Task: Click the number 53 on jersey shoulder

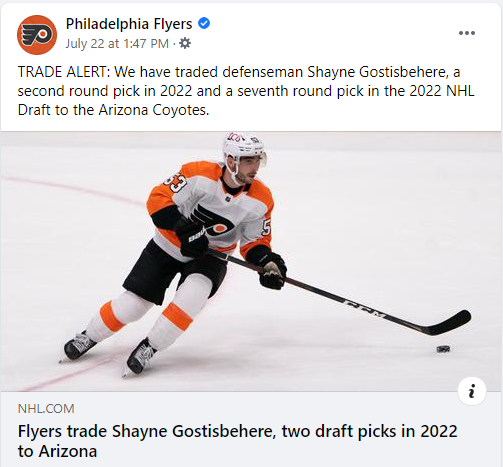Action: point(175,182)
